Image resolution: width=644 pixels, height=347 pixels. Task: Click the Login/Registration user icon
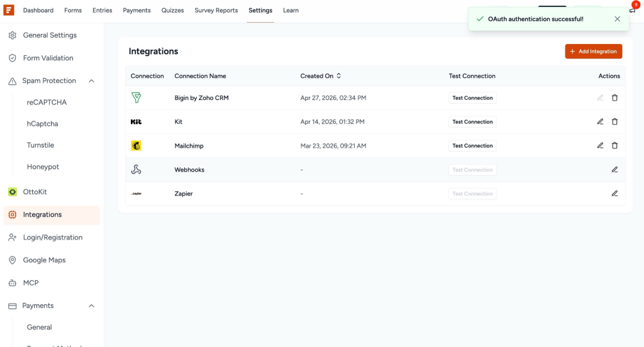(13, 238)
